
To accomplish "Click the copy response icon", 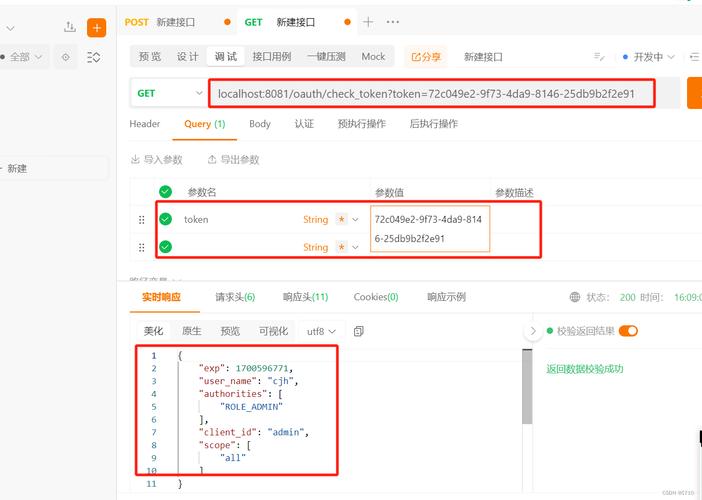I will coord(359,331).
